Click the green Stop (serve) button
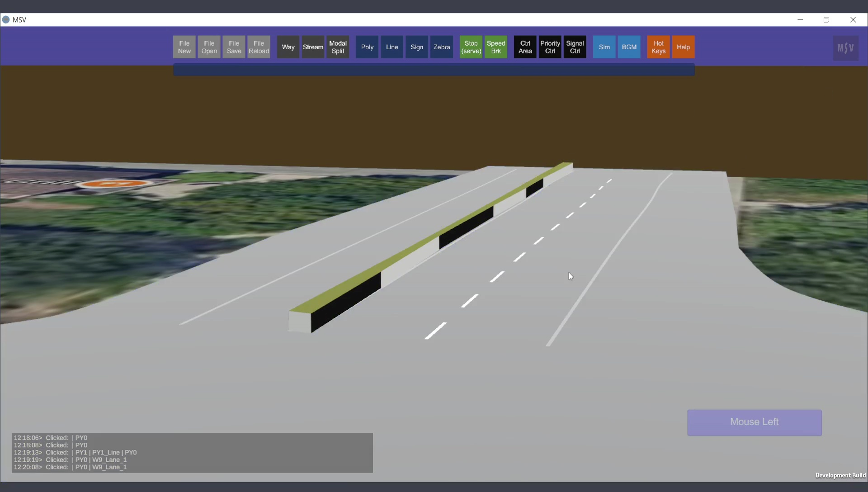Viewport: 868px width, 492px height. [471, 47]
